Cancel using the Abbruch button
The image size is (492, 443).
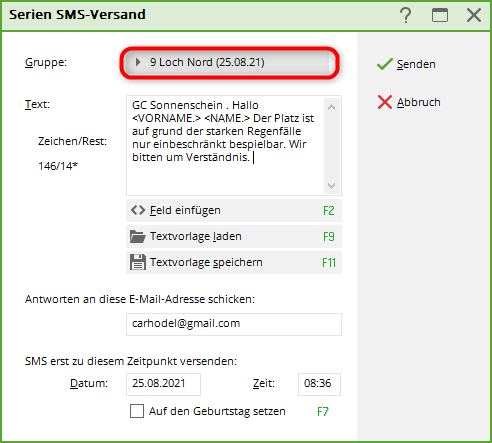tap(409, 102)
